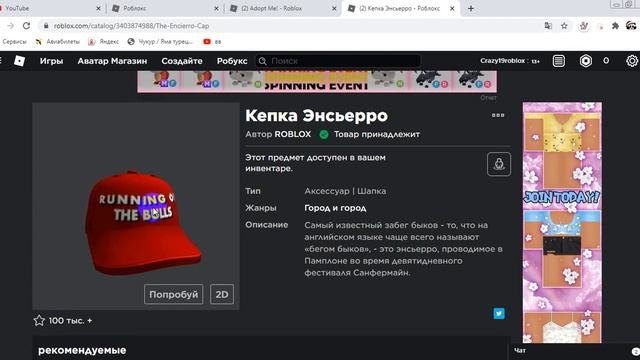Click the 100 тыс. + favorites count
Image resolution: width=640 pixels, height=360 pixels.
pyautogui.click(x=70, y=321)
